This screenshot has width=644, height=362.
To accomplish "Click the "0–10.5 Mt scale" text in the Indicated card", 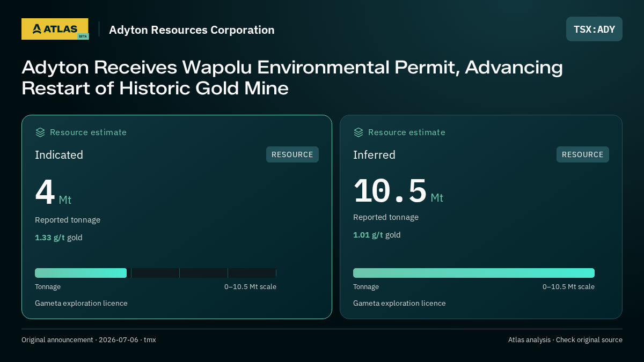I will [x=250, y=287].
